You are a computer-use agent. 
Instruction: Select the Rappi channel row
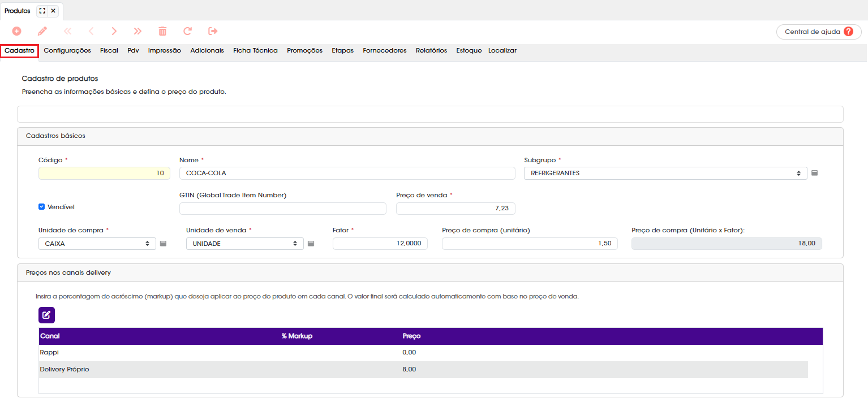coord(423,353)
